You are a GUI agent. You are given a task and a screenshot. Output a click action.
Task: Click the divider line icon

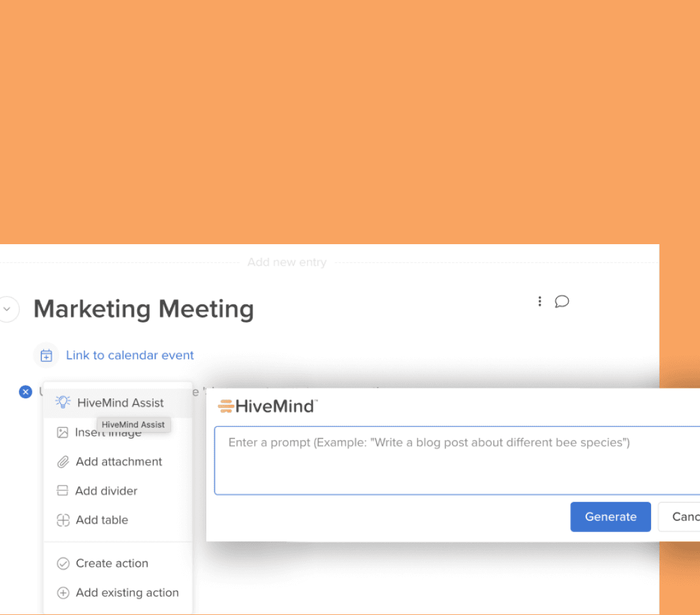pyautogui.click(x=63, y=491)
